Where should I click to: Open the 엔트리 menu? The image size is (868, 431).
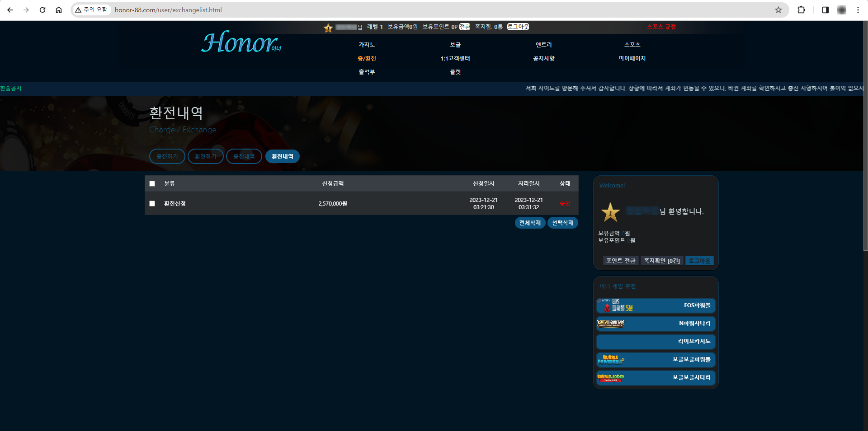point(544,45)
